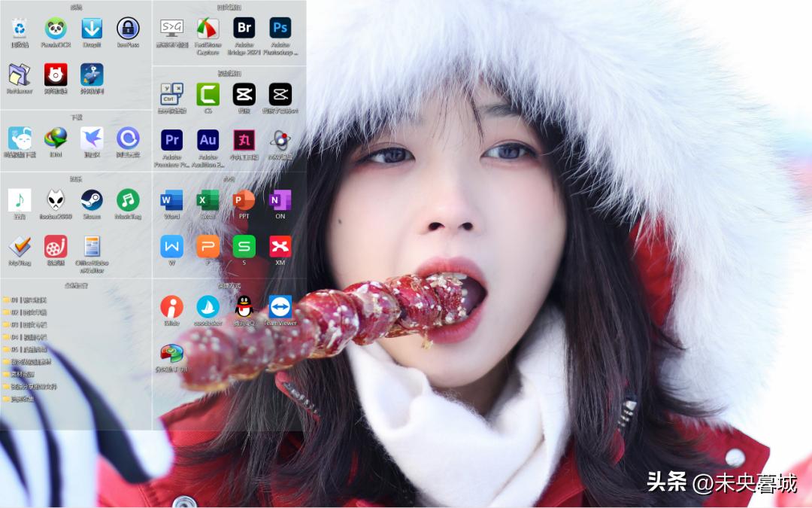Open the blue rocket-robot app icon
Screen dimensions: 812x508
click(x=92, y=75)
